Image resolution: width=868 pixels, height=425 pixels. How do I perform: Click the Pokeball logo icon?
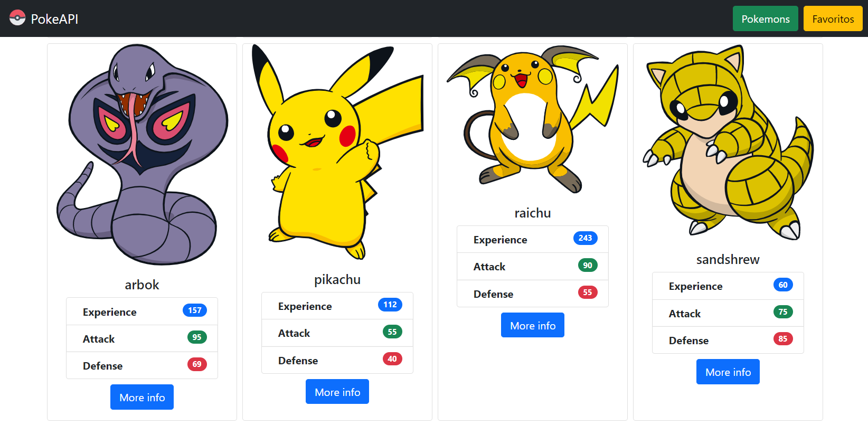tap(17, 18)
